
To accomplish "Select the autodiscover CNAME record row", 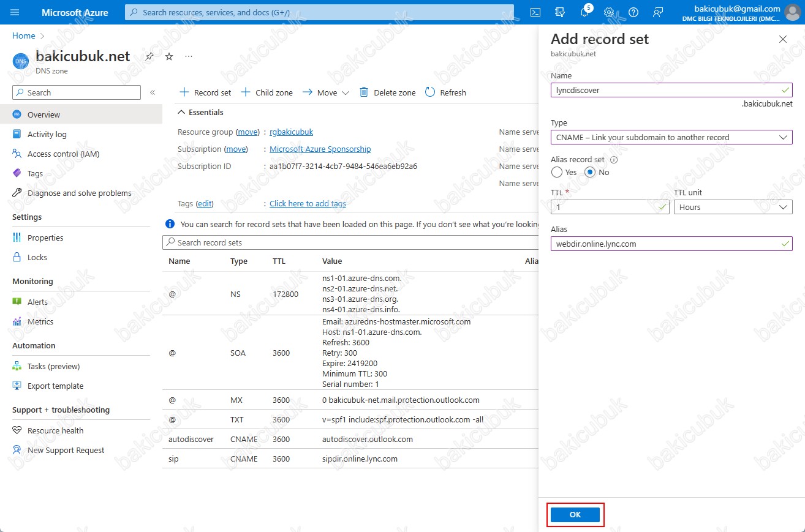I will click(350, 439).
